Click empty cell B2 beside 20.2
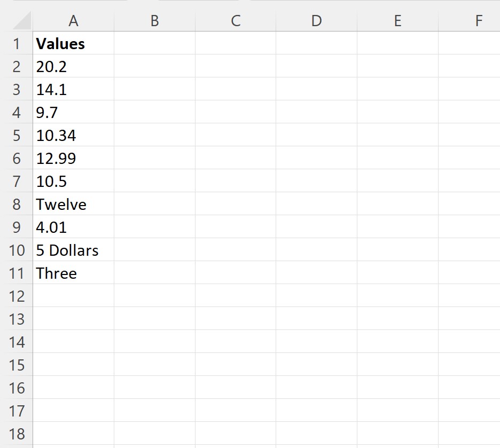 155,66
